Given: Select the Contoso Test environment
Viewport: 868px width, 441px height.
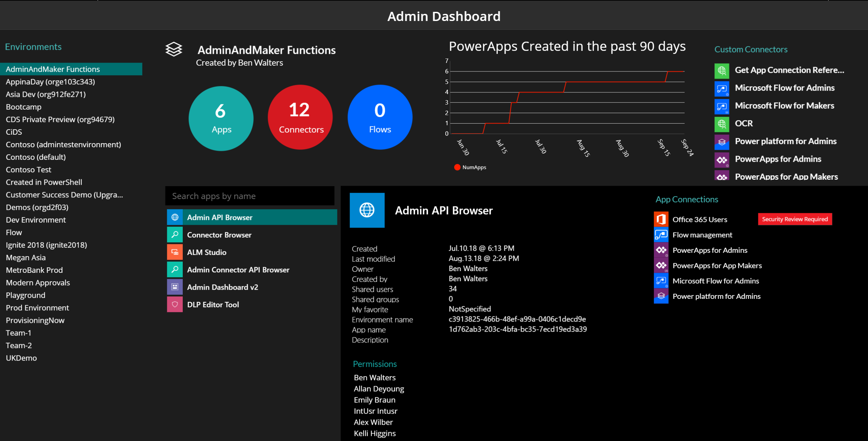Looking at the screenshot, I should 28,169.
